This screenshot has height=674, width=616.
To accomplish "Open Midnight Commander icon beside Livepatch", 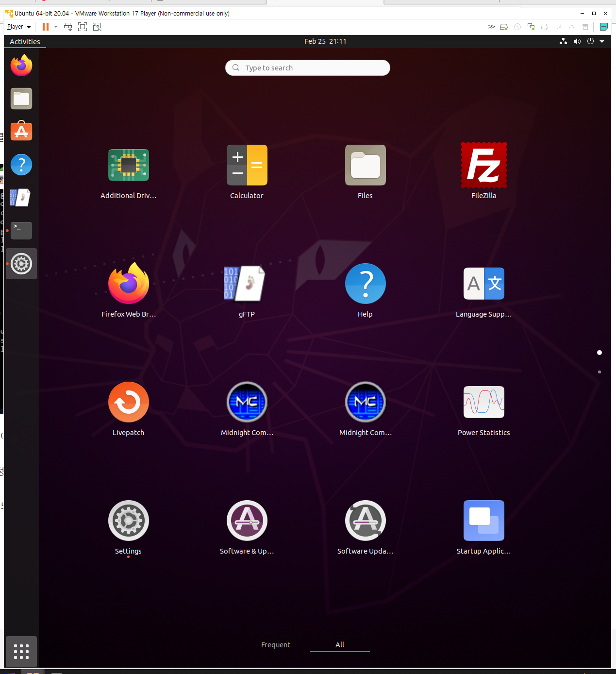I will tap(247, 402).
